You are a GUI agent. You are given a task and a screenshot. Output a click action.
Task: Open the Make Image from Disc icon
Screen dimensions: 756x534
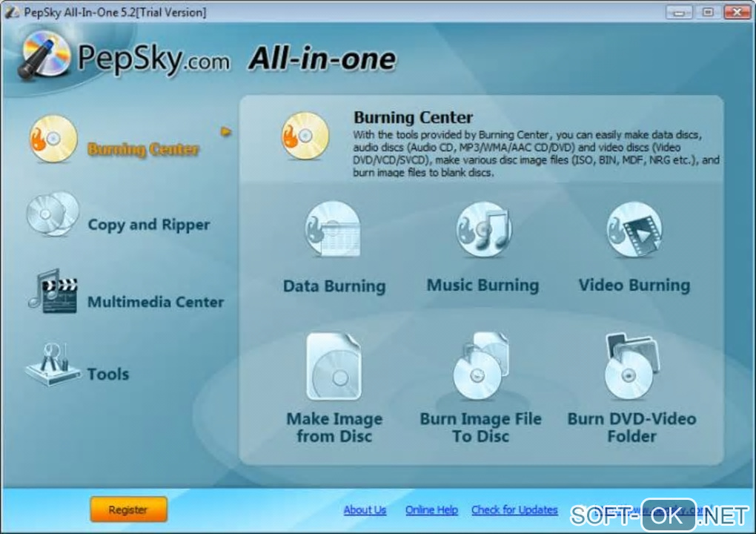pyautogui.click(x=334, y=366)
